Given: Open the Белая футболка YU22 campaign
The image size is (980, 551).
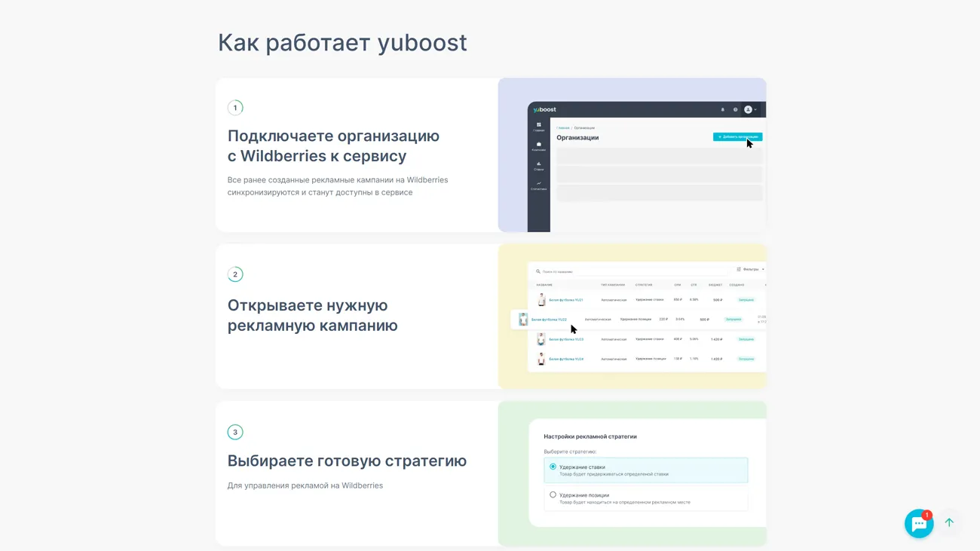Looking at the screenshot, I should click(549, 320).
